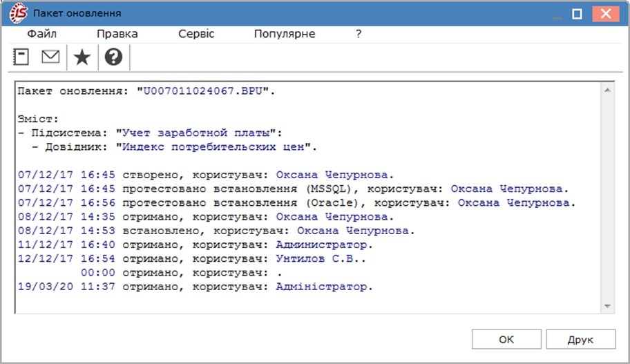Image resolution: width=630 pixels, height=364 pixels.
Task: Click scrollbar up arrow in text area
Action: (x=607, y=90)
